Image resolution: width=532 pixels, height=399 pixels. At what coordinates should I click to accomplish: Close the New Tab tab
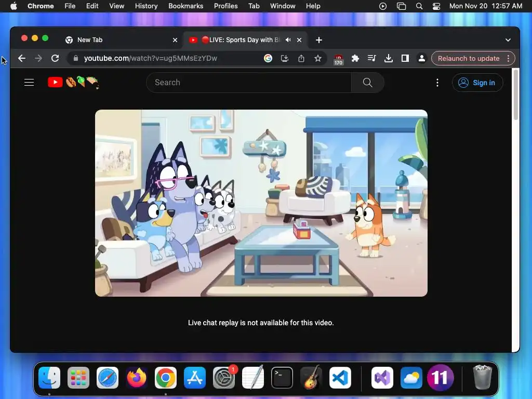click(x=175, y=40)
